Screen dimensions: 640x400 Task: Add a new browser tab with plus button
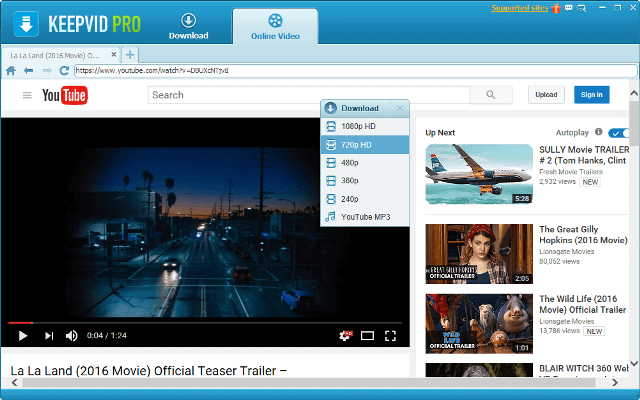pos(130,55)
